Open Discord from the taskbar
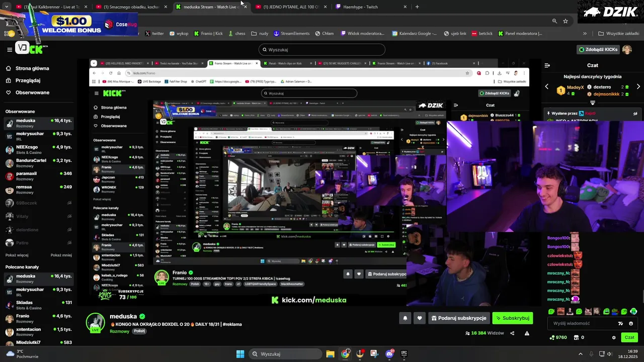This screenshot has height=362, width=644. [x=389, y=354]
